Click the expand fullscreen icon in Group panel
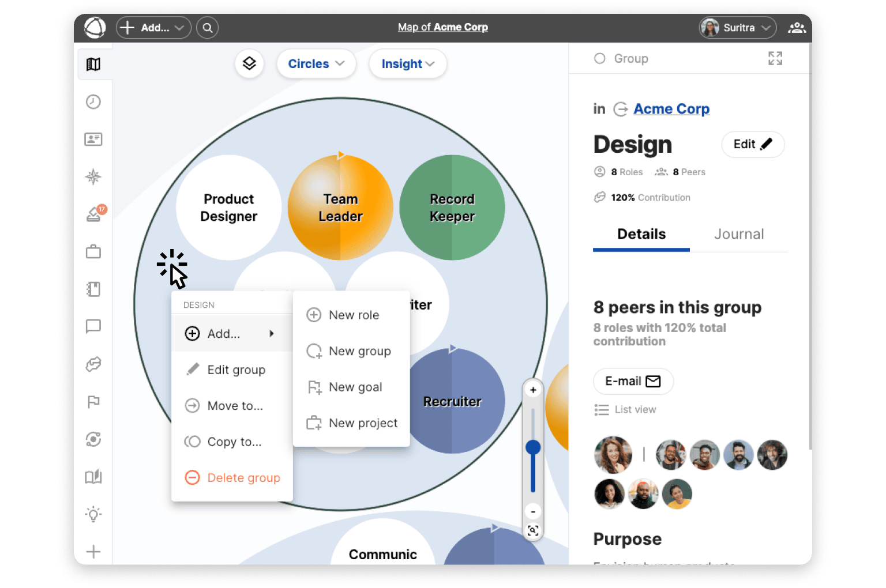Viewport: 886px width, 588px height. tap(775, 58)
